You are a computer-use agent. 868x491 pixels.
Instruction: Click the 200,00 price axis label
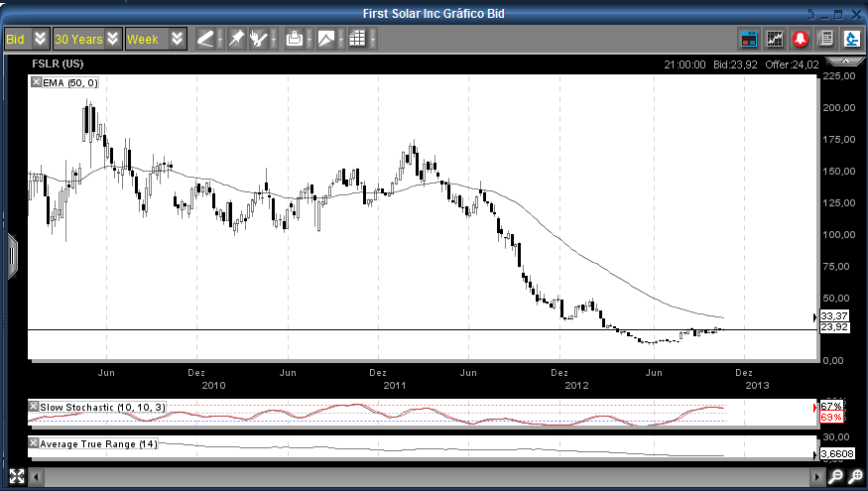[x=838, y=108]
